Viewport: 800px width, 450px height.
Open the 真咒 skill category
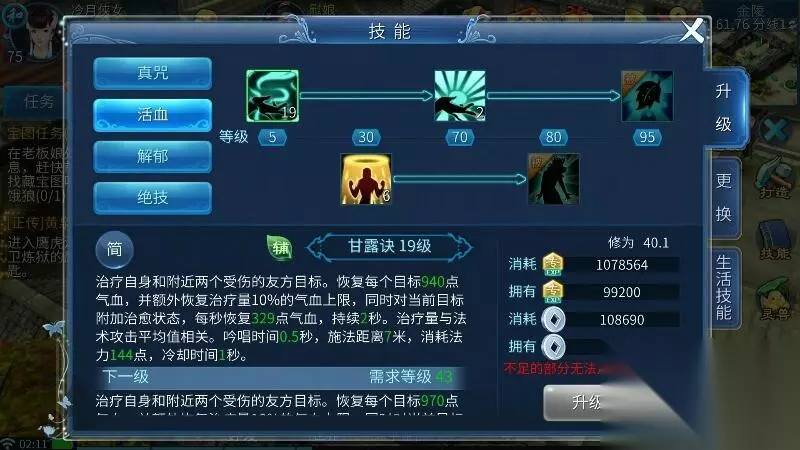click(x=153, y=73)
